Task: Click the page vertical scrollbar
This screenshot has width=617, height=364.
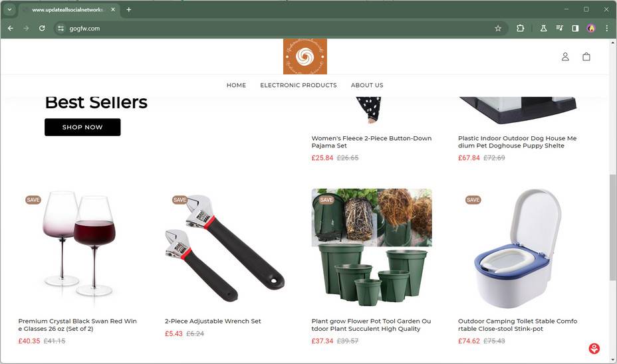Action: click(x=612, y=227)
